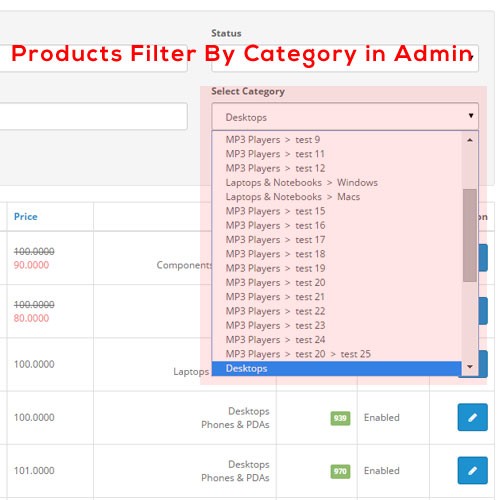500x500 pixels.
Task: Click the category list scrollbar thumb
Action: [x=470, y=235]
